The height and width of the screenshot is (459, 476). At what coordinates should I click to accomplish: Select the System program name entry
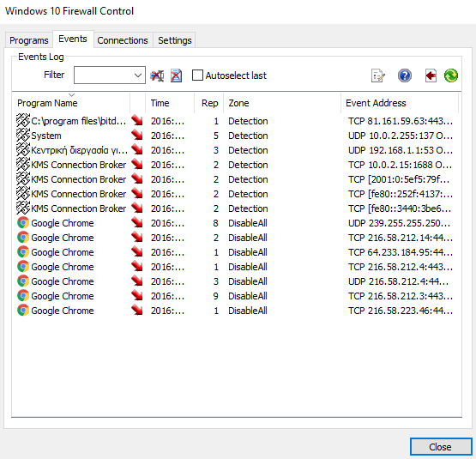46,136
